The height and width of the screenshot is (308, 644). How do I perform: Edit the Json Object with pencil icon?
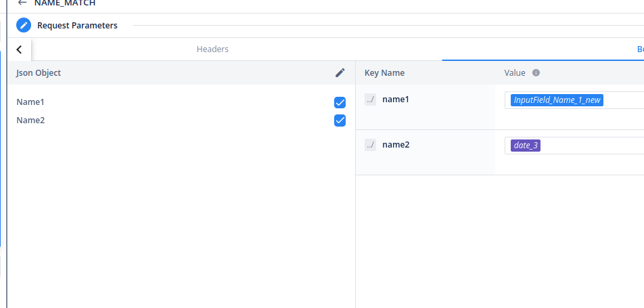(x=340, y=73)
